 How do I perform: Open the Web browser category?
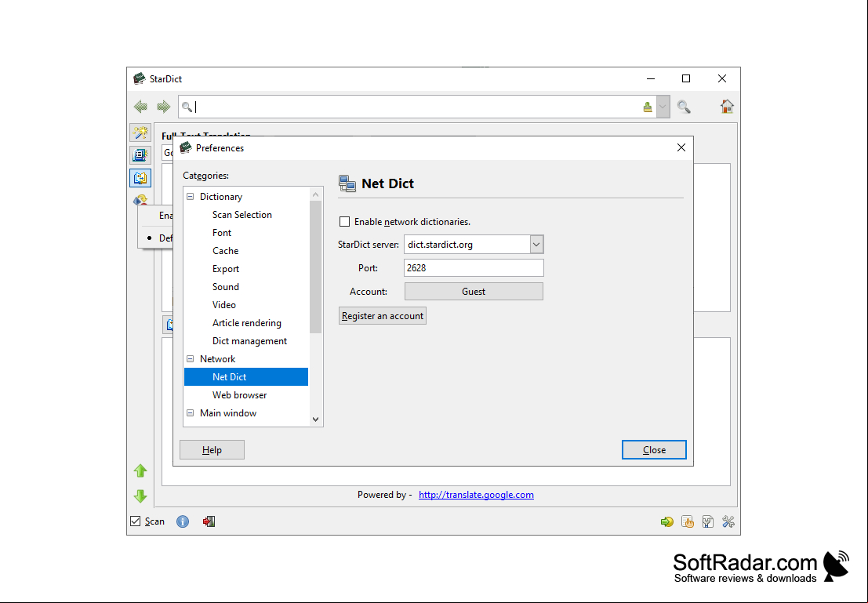(x=240, y=395)
